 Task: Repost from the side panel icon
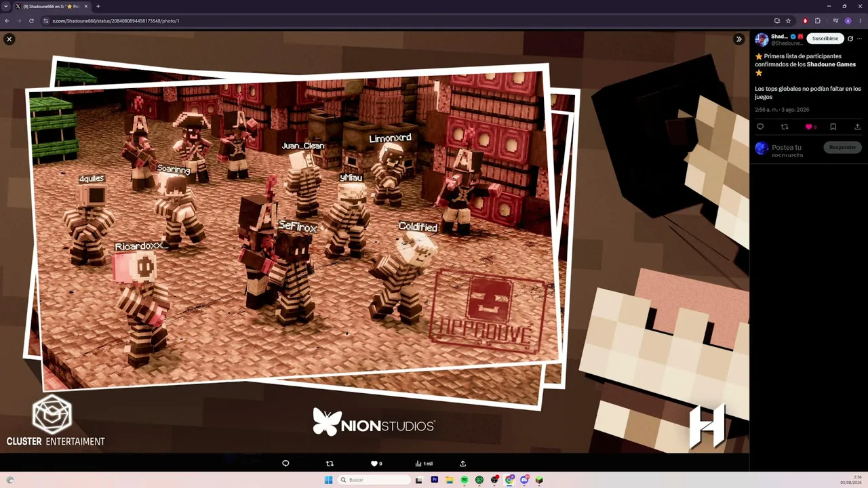785,127
